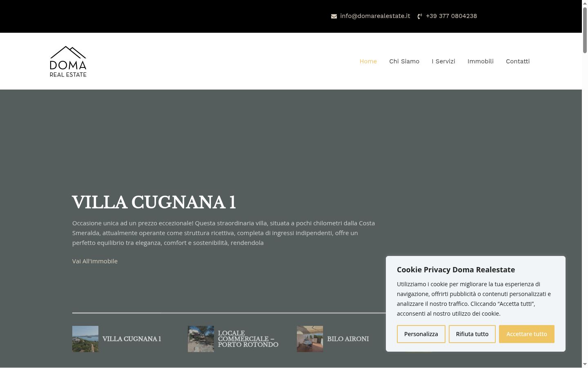The width and height of the screenshot is (588, 368).
Task: Click the BILO AIRONI slide title
Action: point(348,339)
